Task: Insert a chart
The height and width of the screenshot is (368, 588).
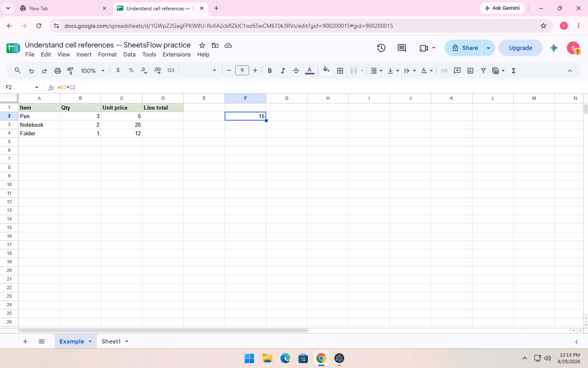Action: [x=470, y=71]
